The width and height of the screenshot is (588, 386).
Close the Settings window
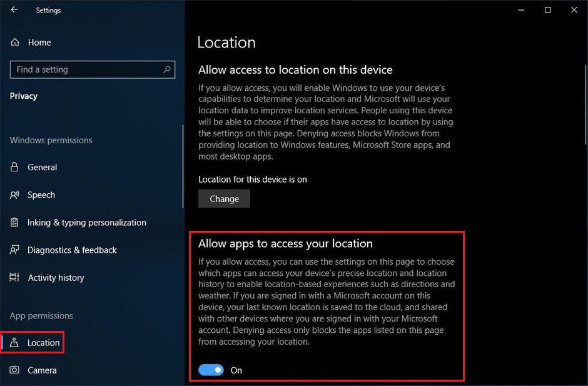point(574,10)
